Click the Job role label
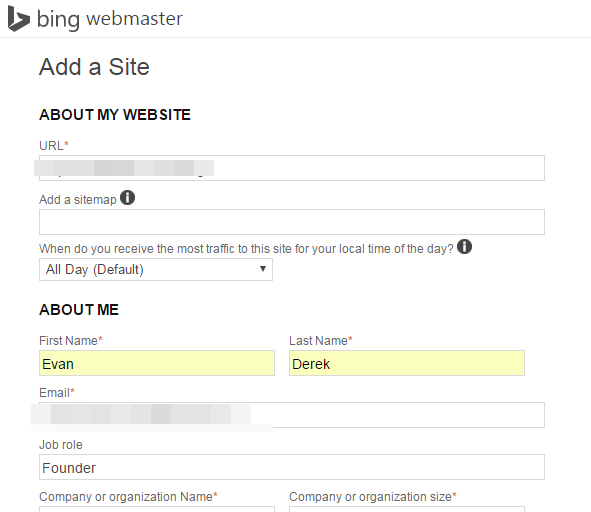Viewport: 591px width, 512px height. coord(61,445)
